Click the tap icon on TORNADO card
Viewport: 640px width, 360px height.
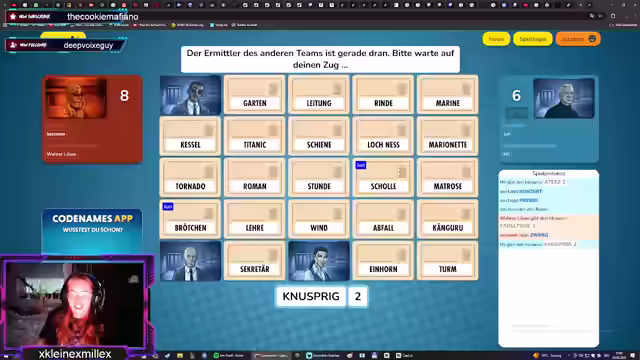(209, 172)
